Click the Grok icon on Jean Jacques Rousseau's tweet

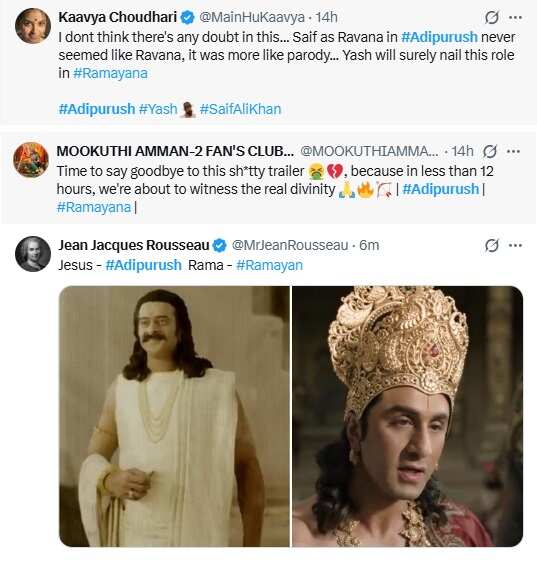tap(491, 245)
